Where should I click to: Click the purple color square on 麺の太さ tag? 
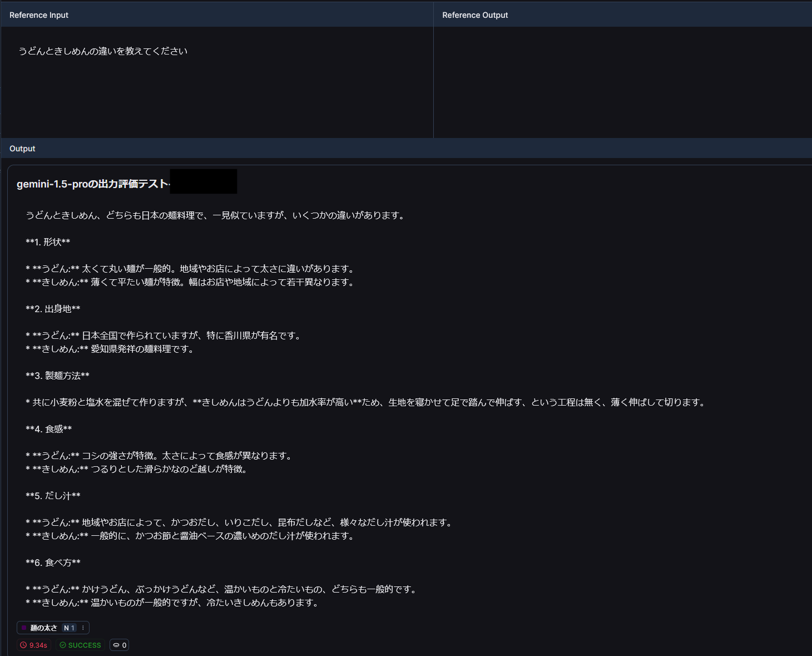[x=24, y=628]
